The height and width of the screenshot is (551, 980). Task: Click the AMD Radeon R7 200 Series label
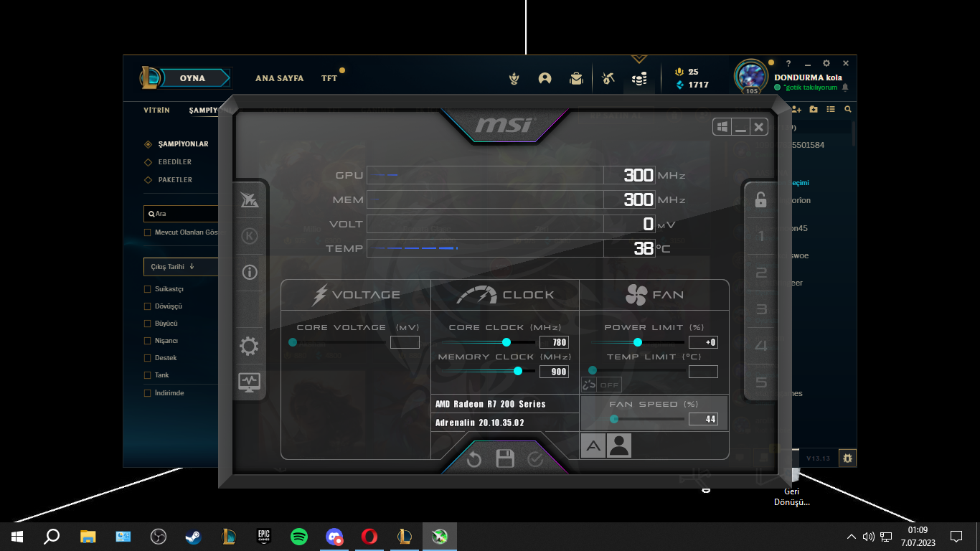[491, 404]
